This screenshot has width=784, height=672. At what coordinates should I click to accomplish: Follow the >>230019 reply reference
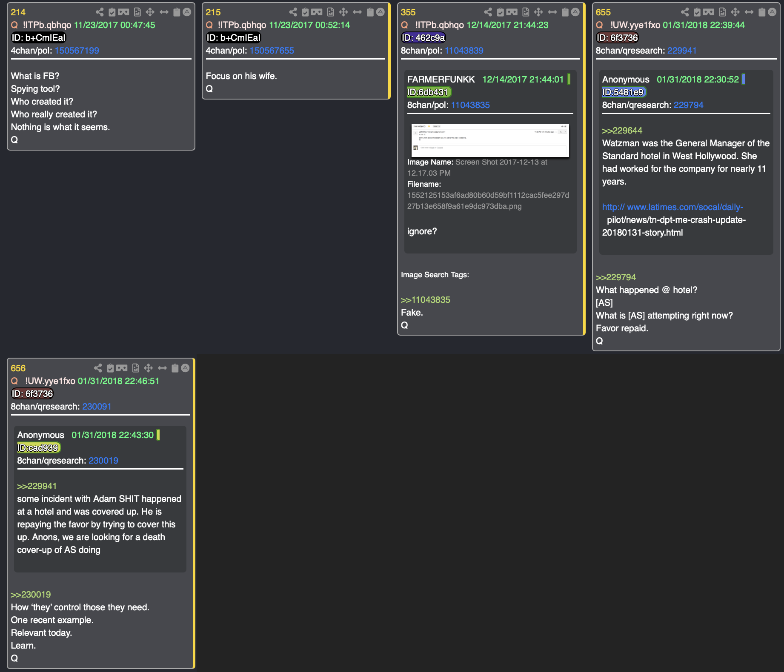tap(31, 595)
